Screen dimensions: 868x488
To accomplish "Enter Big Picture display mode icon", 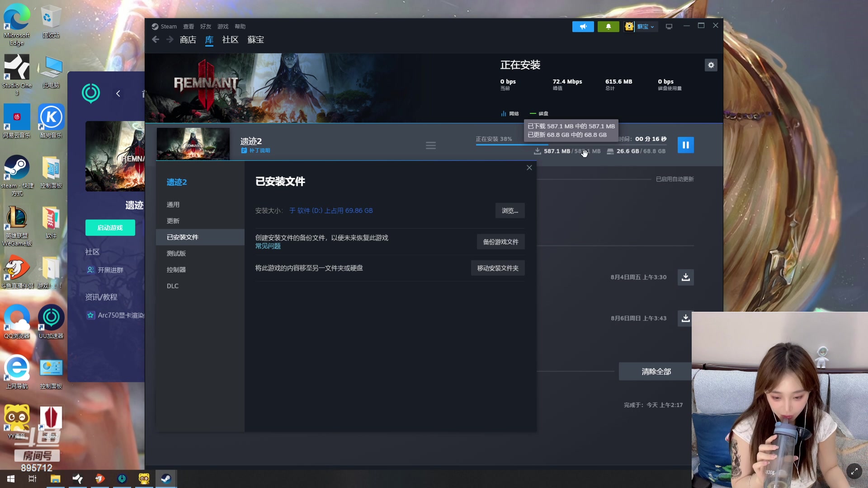I will click(669, 26).
